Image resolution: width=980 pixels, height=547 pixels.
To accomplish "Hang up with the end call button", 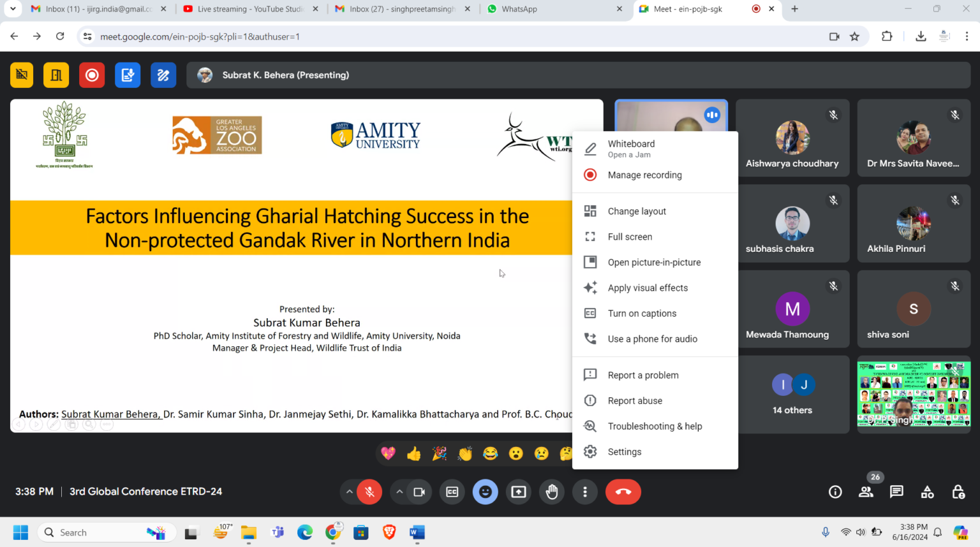I will (x=623, y=492).
